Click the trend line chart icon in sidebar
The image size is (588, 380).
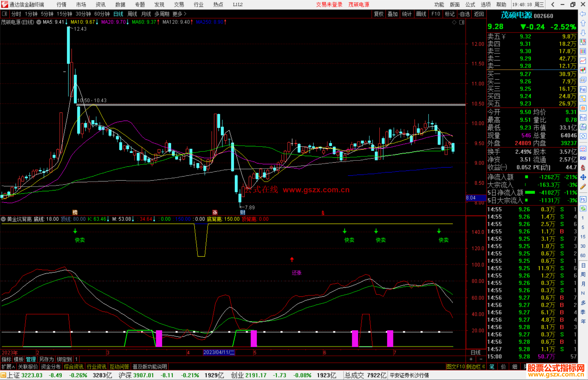click(x=583, y=61)
